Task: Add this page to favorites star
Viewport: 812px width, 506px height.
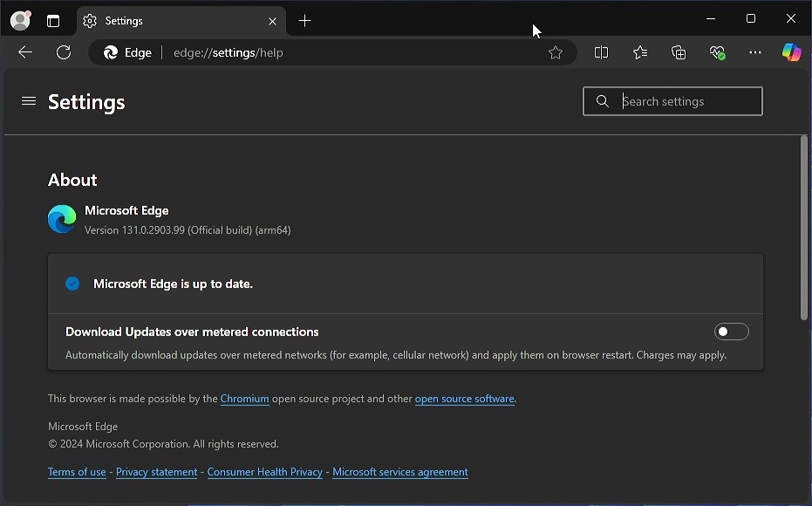Action: (x=556, y=52)
